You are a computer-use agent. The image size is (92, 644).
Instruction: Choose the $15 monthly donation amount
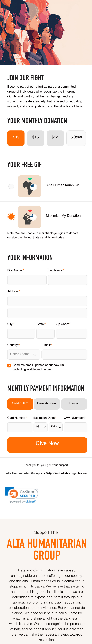point(35,138)
